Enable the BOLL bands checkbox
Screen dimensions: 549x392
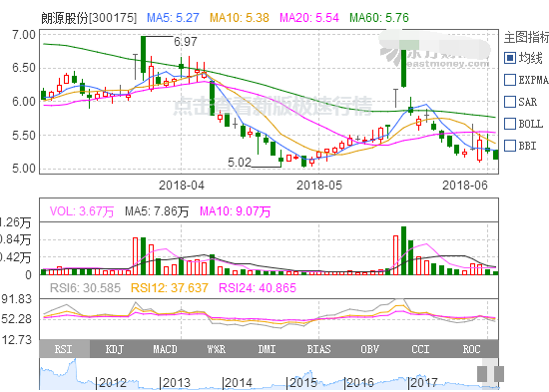510,124
